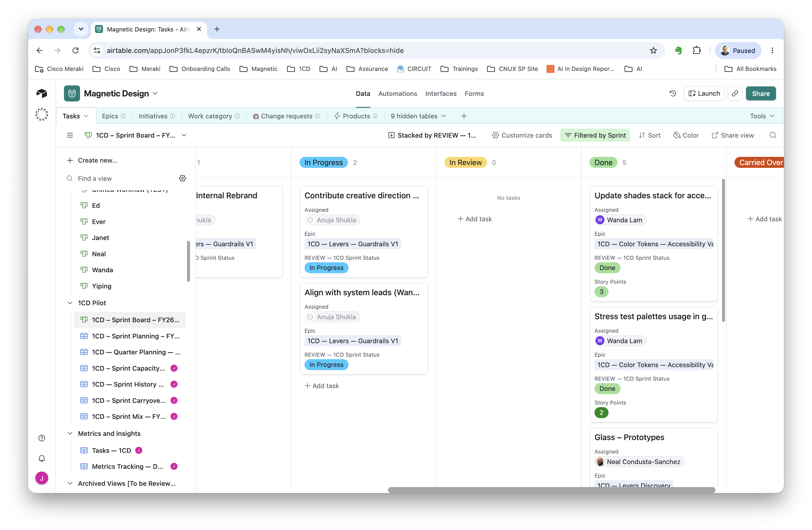Add a new table plus icon
This screenshot has height=530, width=812.
pyautogui.click(x=464, y=116)
